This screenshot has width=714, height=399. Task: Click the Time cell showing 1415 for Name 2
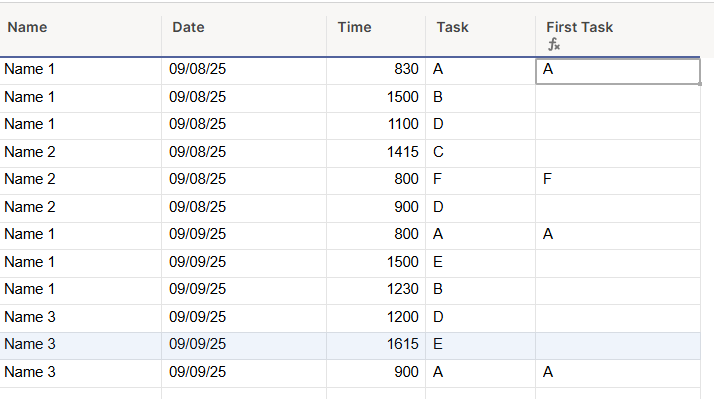point(376,153)
